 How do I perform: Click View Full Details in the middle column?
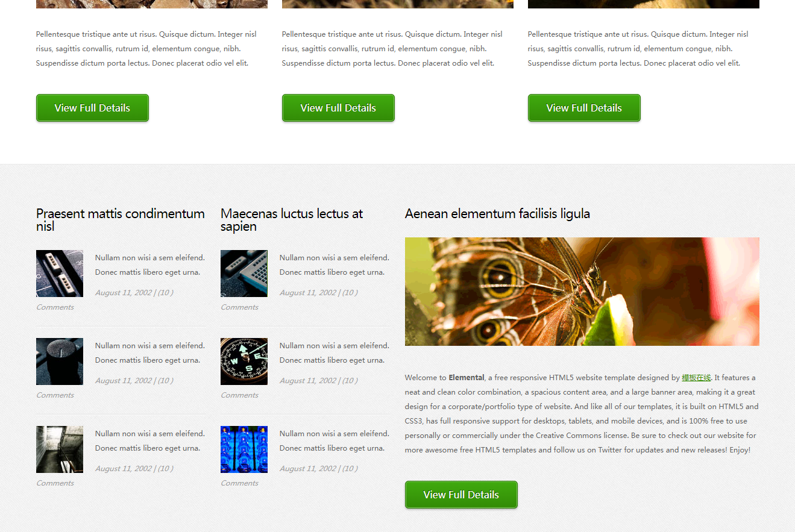pos(338,108)
